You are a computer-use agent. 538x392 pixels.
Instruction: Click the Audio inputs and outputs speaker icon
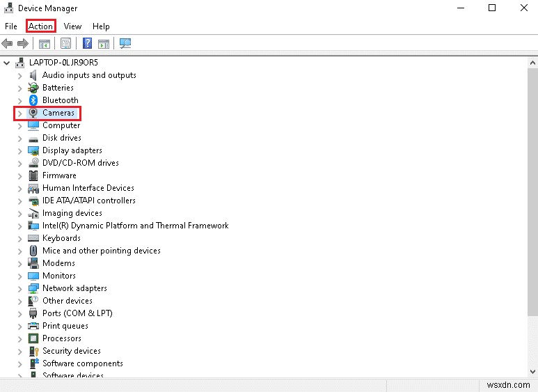pos(33,75)
